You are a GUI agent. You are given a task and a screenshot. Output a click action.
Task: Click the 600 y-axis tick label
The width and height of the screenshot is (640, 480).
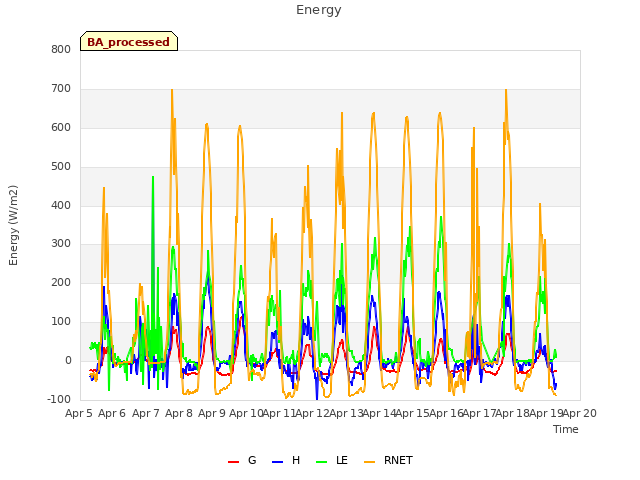[61, 128]
